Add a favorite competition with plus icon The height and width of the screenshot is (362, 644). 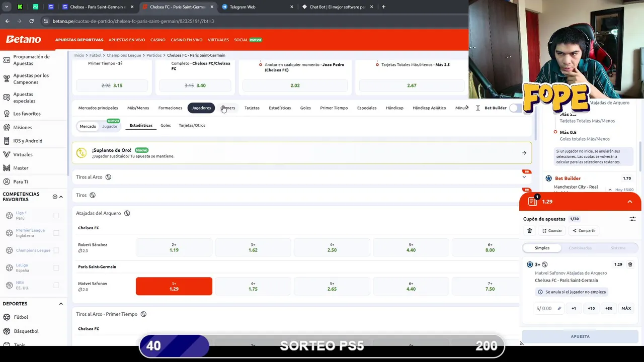[55, 197]
